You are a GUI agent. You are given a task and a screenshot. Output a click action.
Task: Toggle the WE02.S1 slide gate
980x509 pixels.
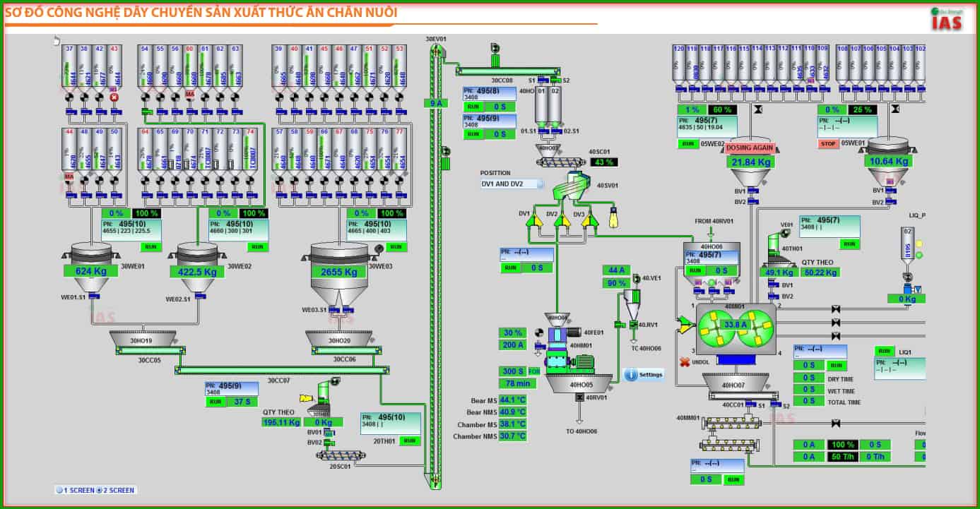[200, 297]
